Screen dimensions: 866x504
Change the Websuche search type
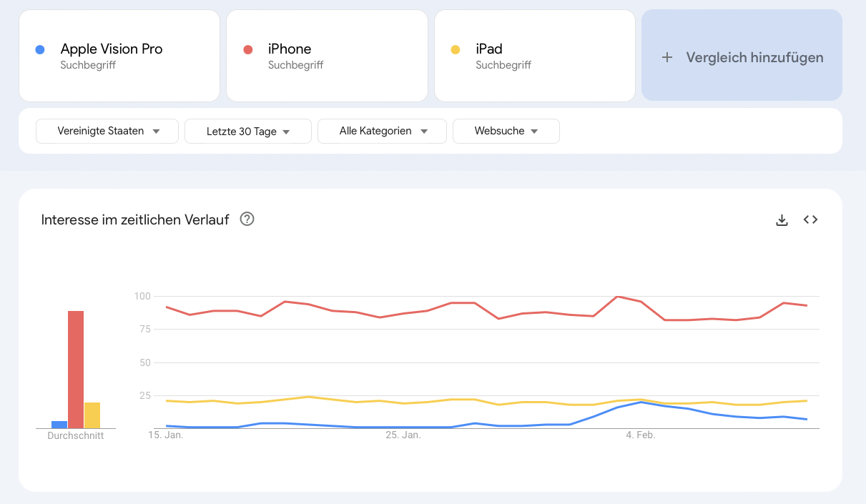[x=506, y=132]
